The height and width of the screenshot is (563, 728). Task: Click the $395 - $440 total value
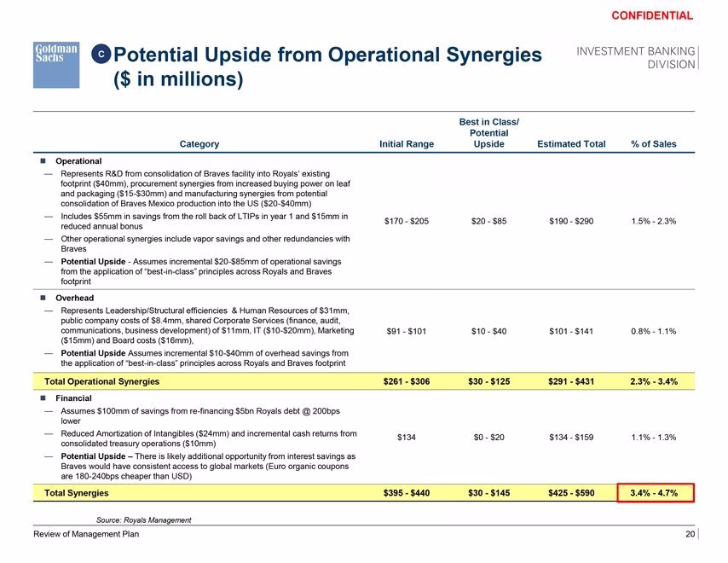(407, 493)
